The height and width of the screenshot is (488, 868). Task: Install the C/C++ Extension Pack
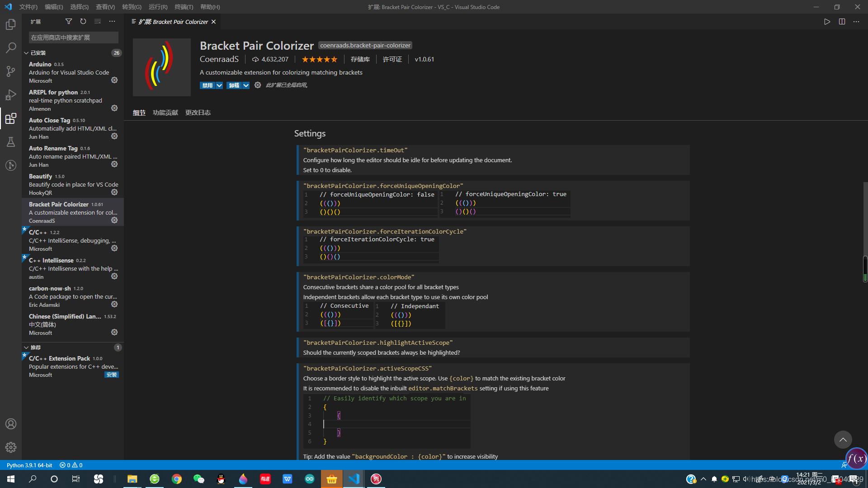pyautogui.click(x=112, y=375)
